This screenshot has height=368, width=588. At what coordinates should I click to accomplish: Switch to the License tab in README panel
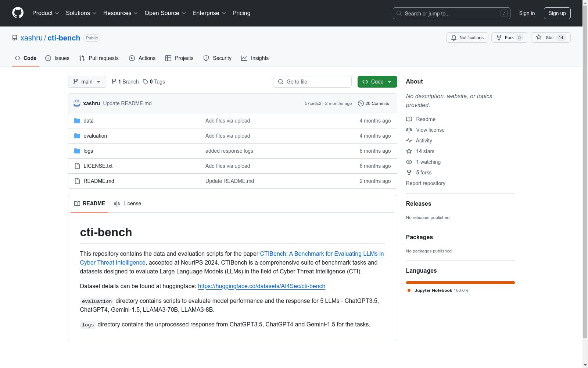click(128, 204)
